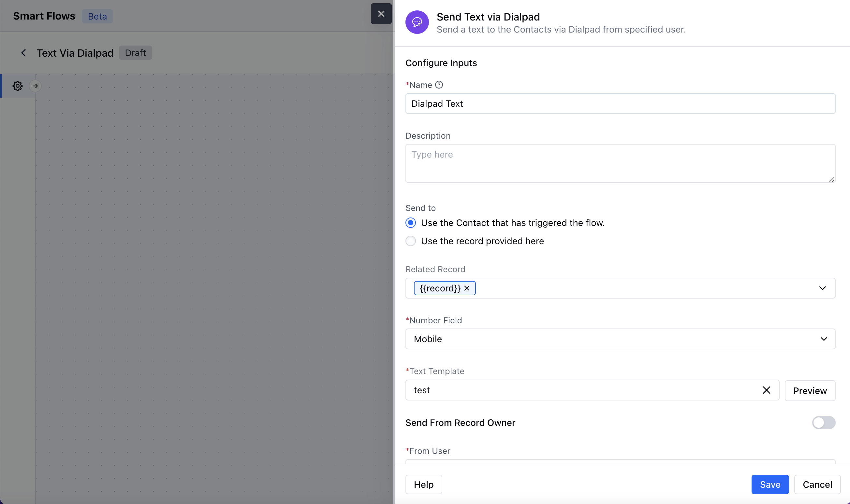Preview the selected text template
The image size is (850, 504).
point(810,391)
